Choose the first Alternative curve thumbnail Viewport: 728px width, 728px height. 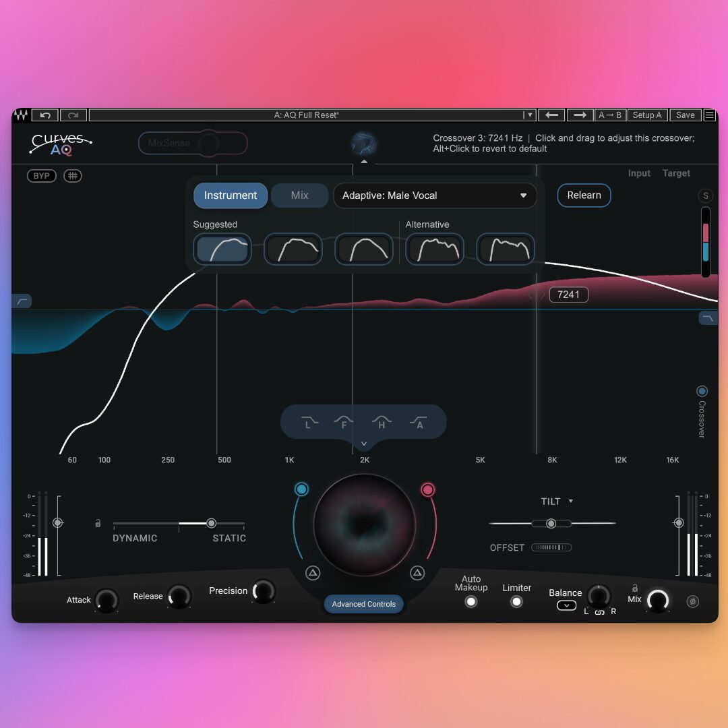tap(434, 249)
